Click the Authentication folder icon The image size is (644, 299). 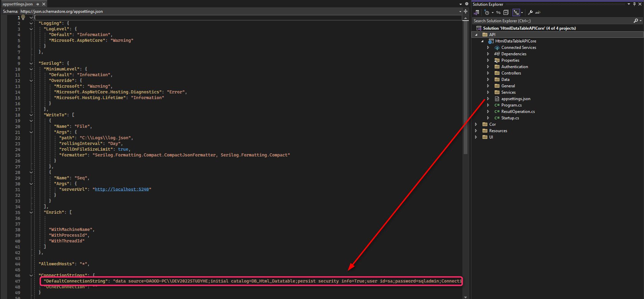point(497,67)
